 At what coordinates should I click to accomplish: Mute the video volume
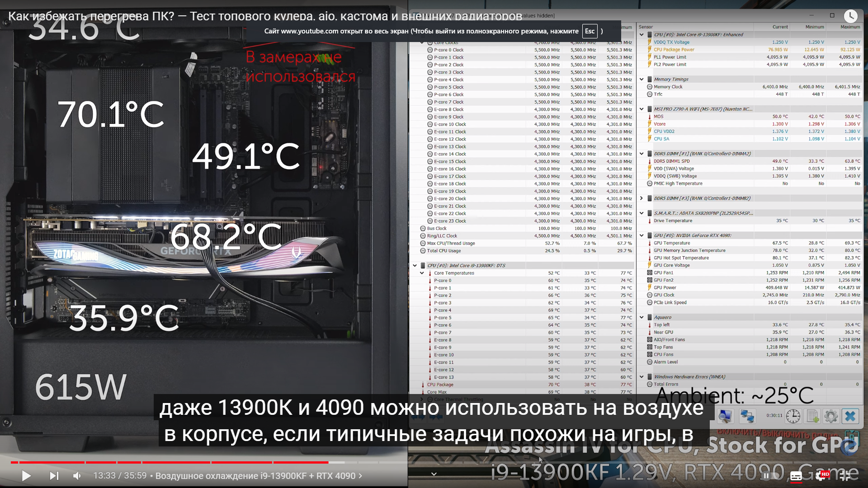click(77, 476)
